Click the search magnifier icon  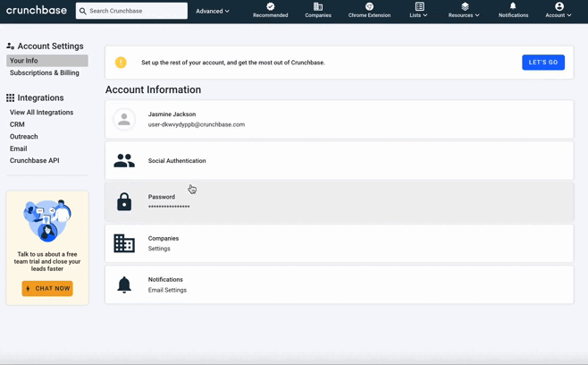[x=83, y=11]
